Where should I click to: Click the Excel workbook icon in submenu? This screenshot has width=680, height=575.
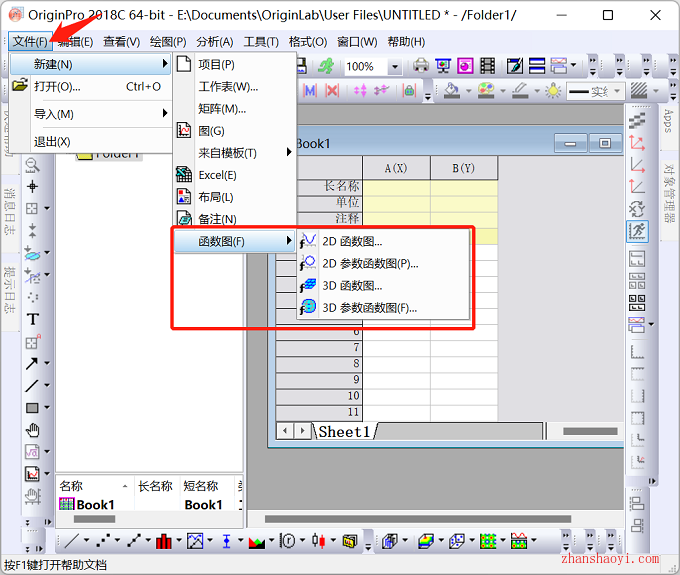pyautogui.click(x=184, y=174)
